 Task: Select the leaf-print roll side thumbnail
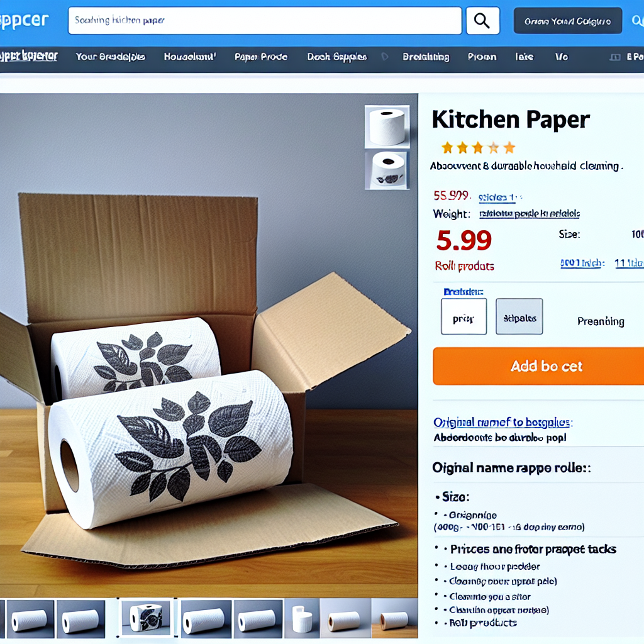click(x=387, y=170)
